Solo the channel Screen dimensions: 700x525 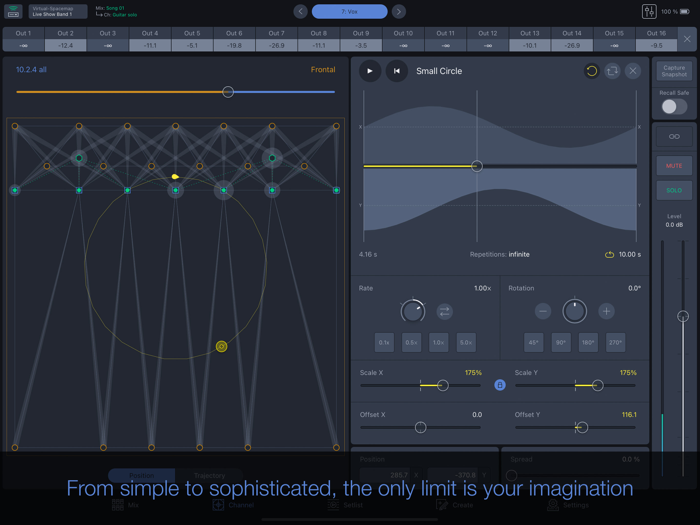coord(674,190)
